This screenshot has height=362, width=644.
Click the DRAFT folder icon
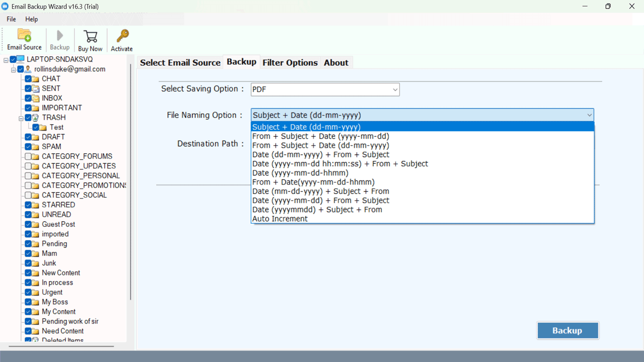point(36,137)
